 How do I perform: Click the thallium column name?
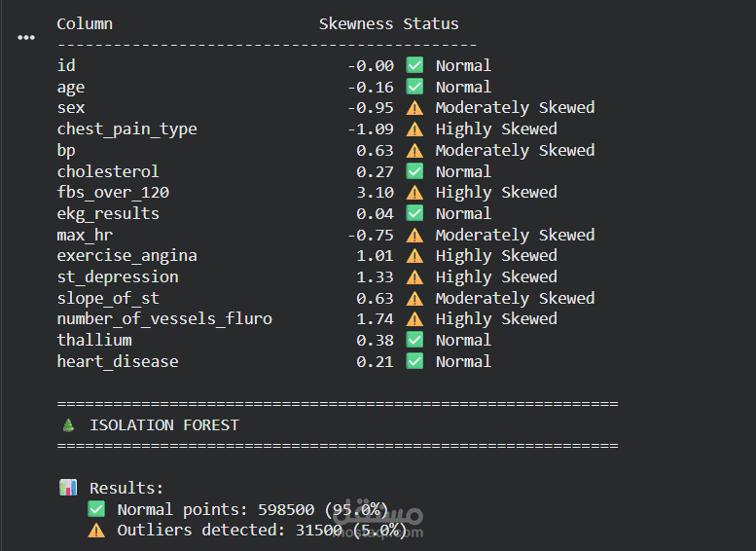click(x=94, y=341)
